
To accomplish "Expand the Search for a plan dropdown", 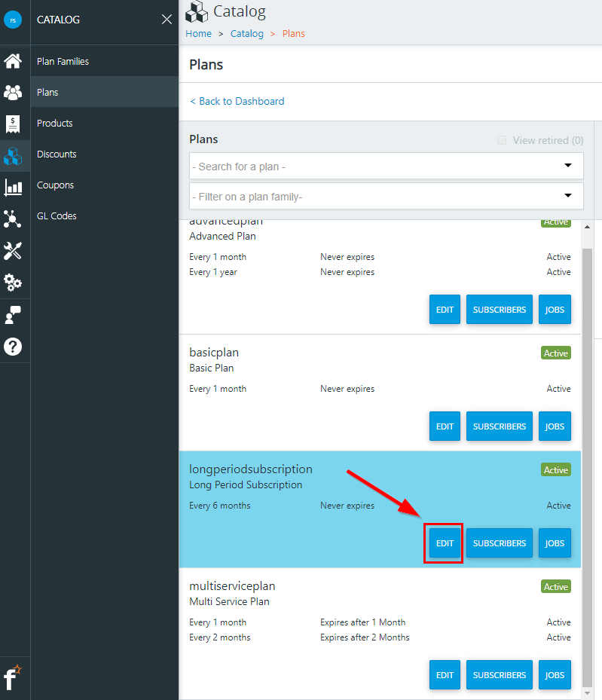I will (386, 166).
